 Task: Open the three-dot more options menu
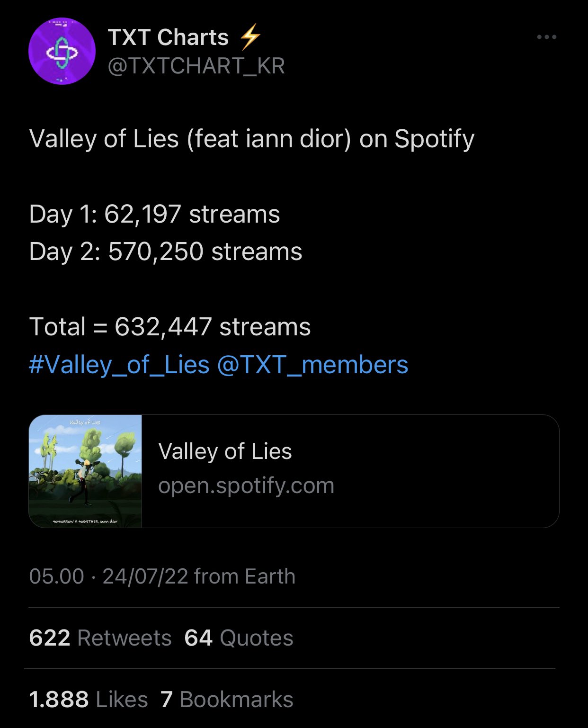pyautogui.click(x=546, y=37)
